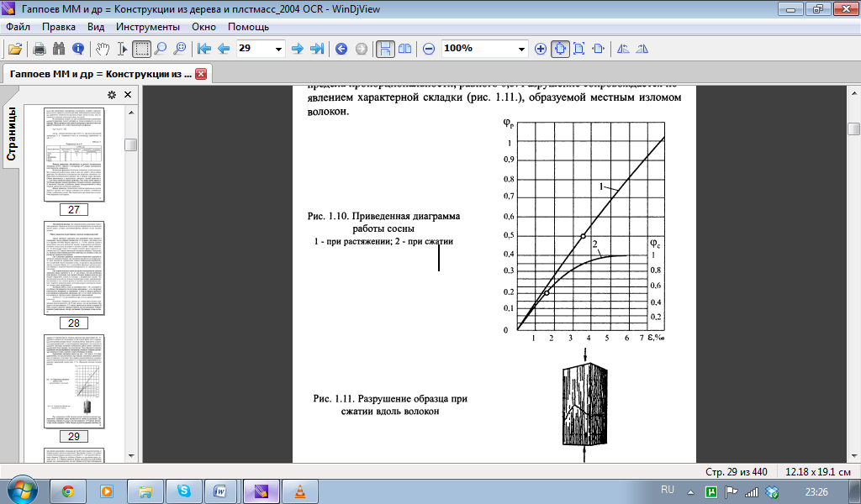The width and height of the screenshot is (861, 504).
Task: Open the Правка menu
Action: (x=59, y=27)
